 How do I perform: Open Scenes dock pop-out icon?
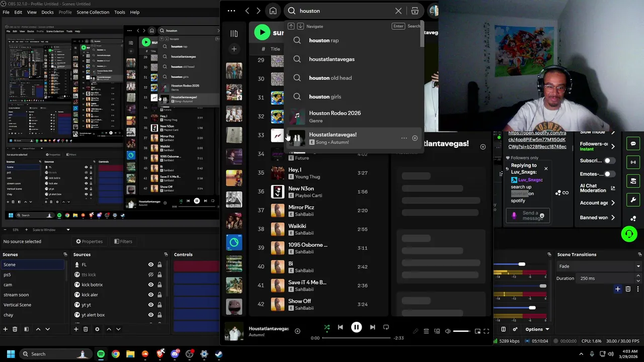coord(65,254)
